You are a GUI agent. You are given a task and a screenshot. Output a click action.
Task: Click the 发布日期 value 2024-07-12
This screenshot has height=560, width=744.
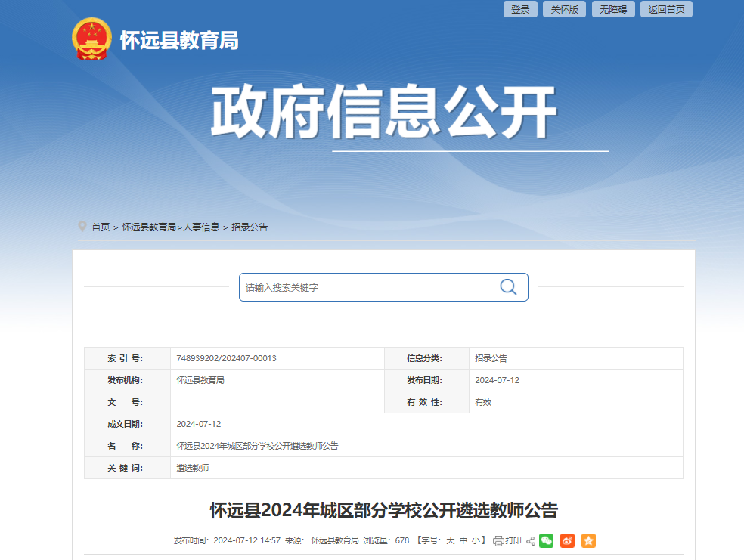[498, 380]
